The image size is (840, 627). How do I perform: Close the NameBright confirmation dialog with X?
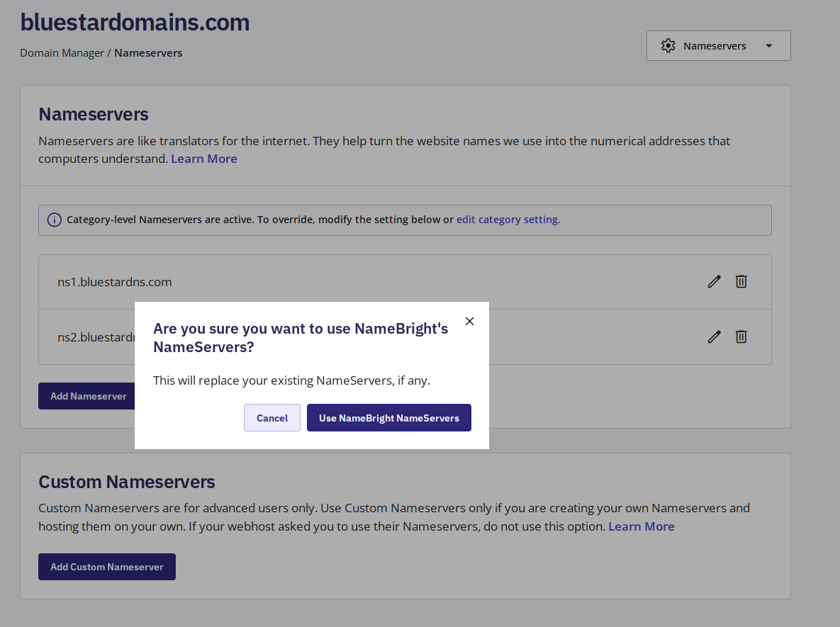tap(469, 321)
